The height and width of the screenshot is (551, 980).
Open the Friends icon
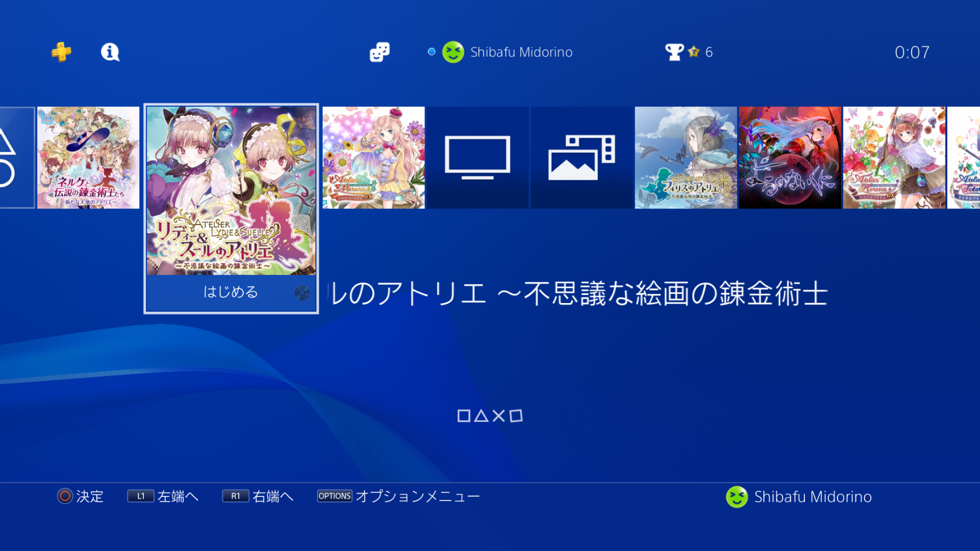click(379, 52)
